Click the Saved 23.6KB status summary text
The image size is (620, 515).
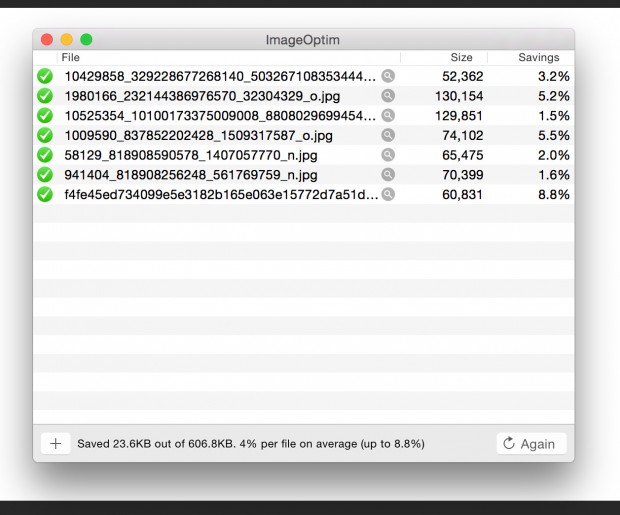point(251,444)
